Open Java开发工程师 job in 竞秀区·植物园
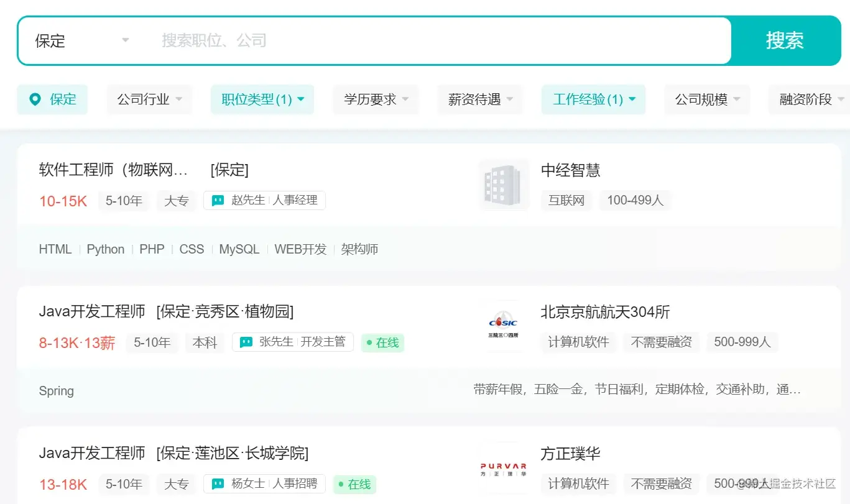The width and height of the screenshot is (850, 504). point(91,312)
